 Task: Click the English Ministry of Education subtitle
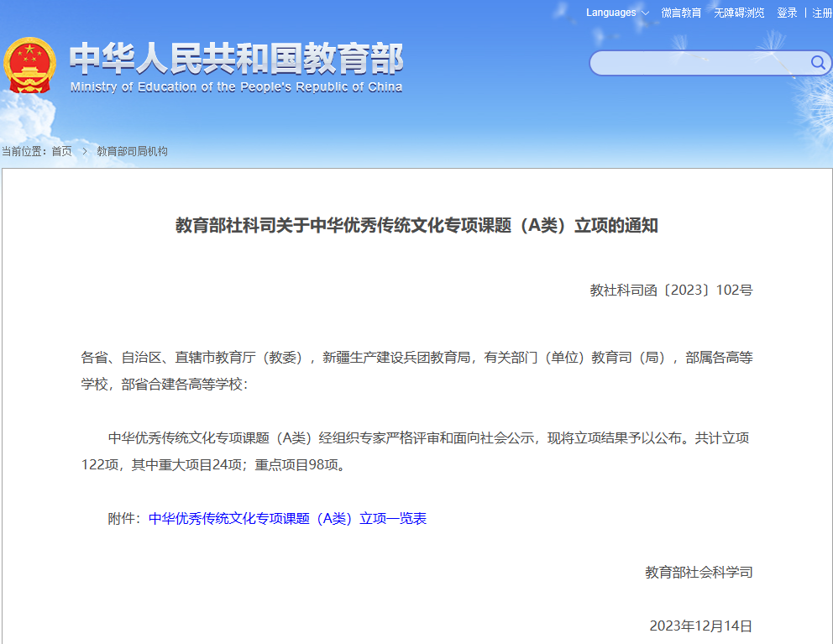(236, 87)
